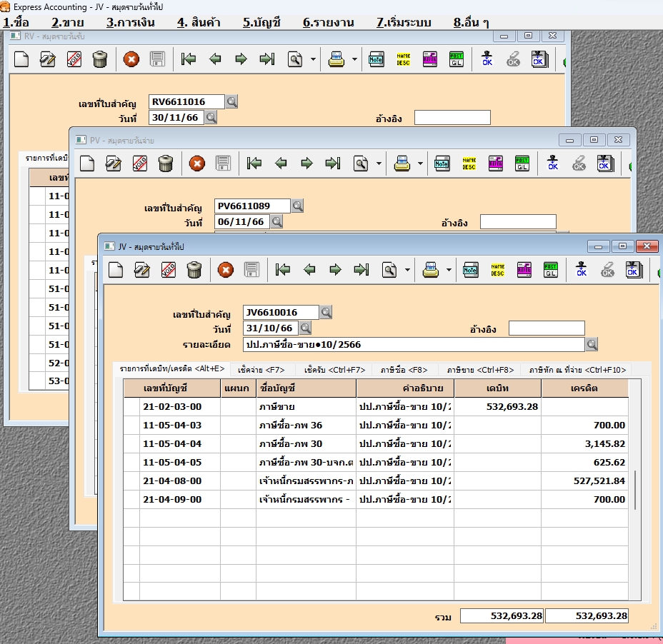This screenshot has height=644, width=663.
Task: Open the 7.เริ่มระบบ menu
Action: pos(404,22)
